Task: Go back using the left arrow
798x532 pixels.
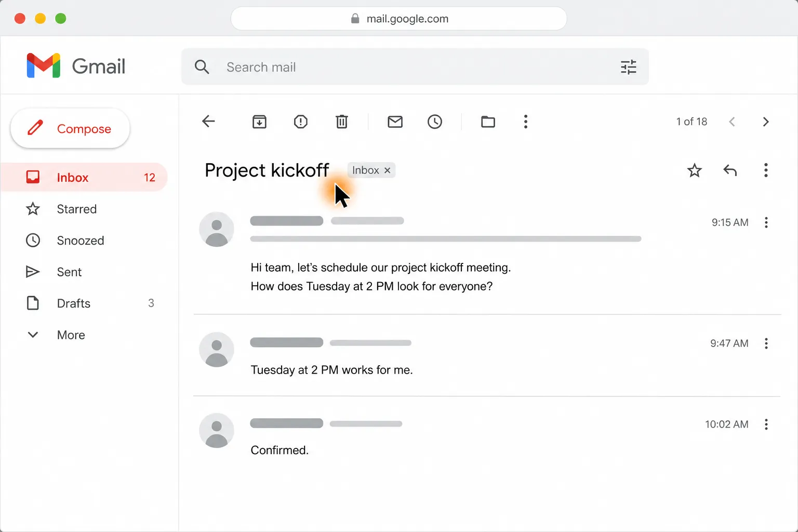Action: click(208, 122)
